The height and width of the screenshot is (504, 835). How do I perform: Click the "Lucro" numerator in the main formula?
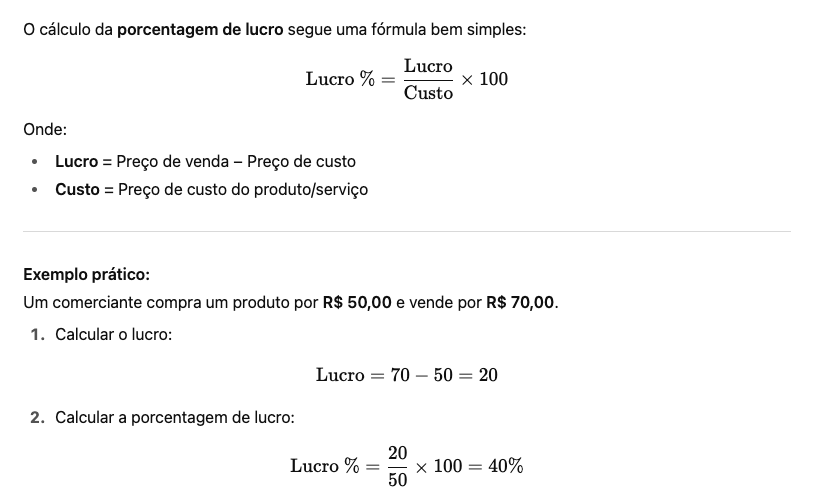428,66
